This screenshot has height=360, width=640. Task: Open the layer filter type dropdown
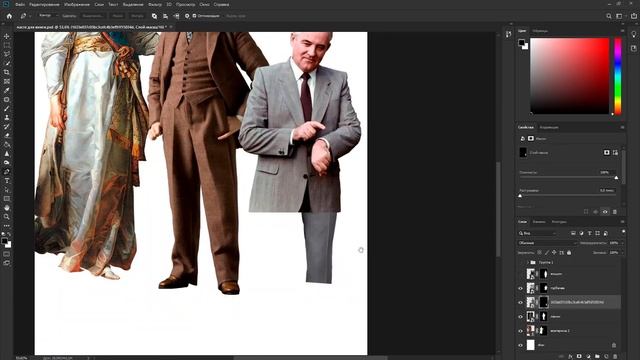537,233
